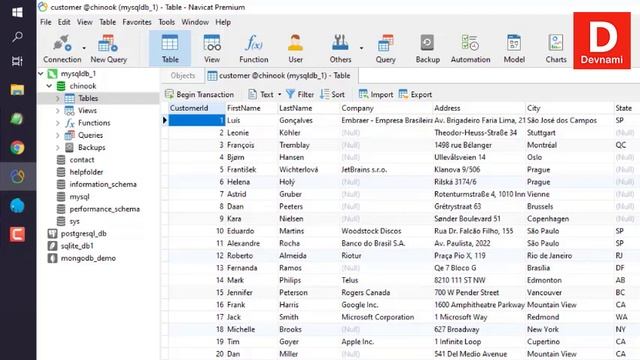This screenshot has height=360, width=640.
Task: Select the mysql database
Action: click(x=79, y=196)
